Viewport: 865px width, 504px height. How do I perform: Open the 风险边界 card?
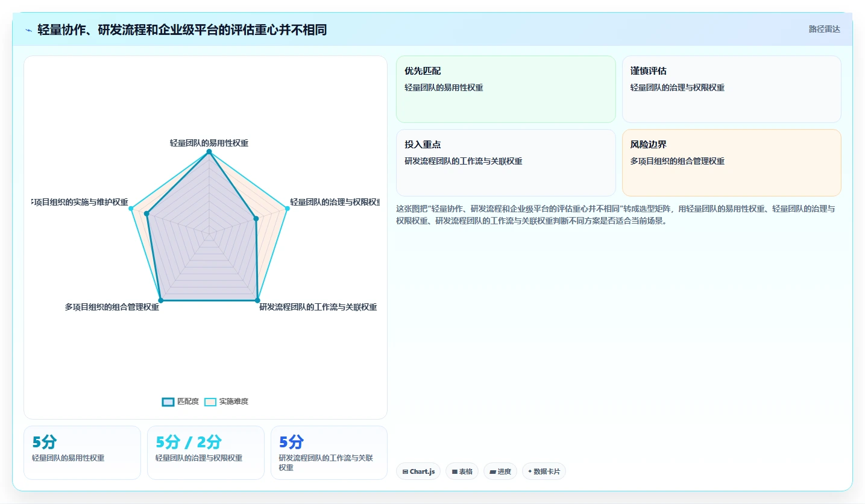point(731,163)
